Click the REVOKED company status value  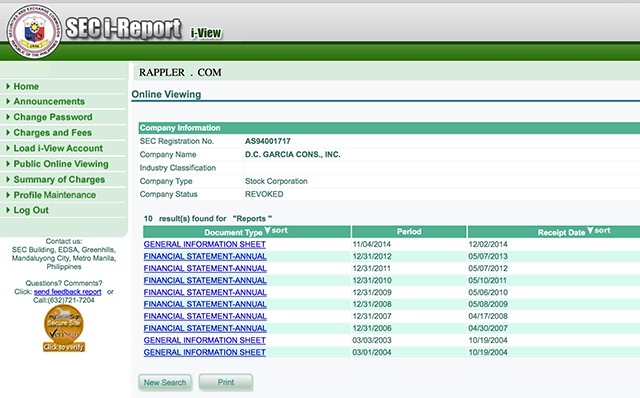click(264, 194)
